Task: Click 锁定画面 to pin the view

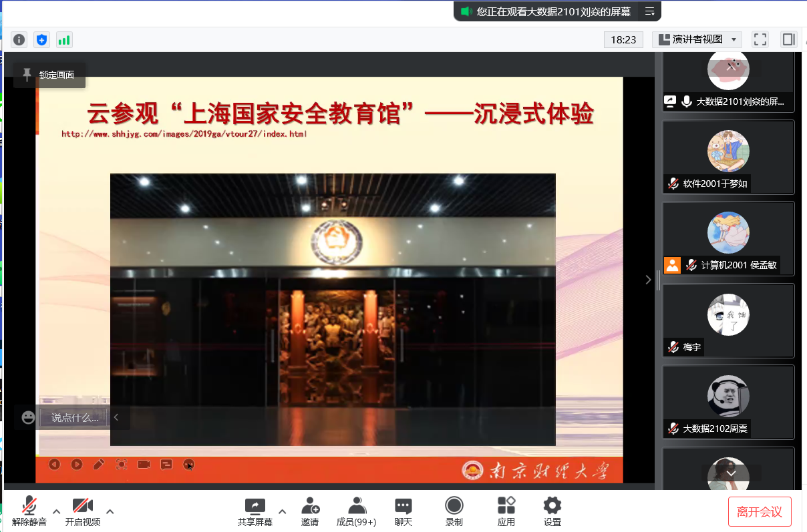Action: pos(49,75)
